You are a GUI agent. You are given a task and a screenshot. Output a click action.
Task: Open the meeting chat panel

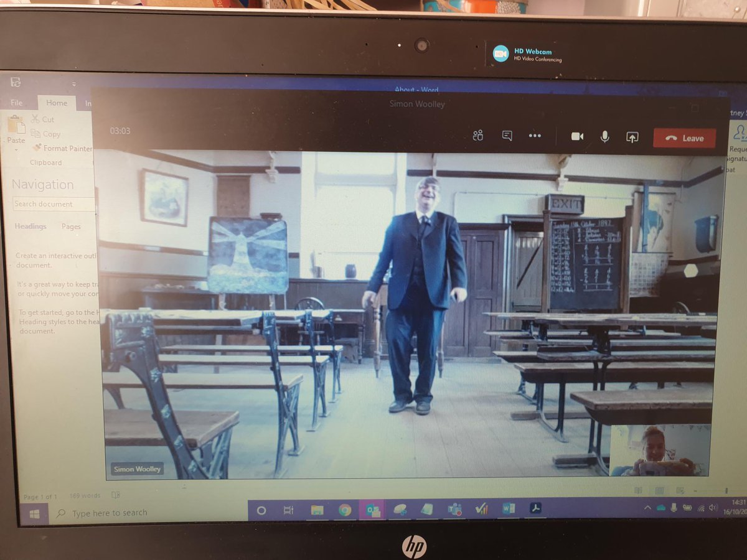(506, 136)
